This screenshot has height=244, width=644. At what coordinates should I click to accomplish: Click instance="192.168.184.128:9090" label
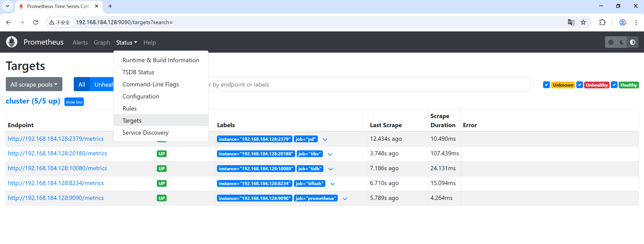[254, 198]
